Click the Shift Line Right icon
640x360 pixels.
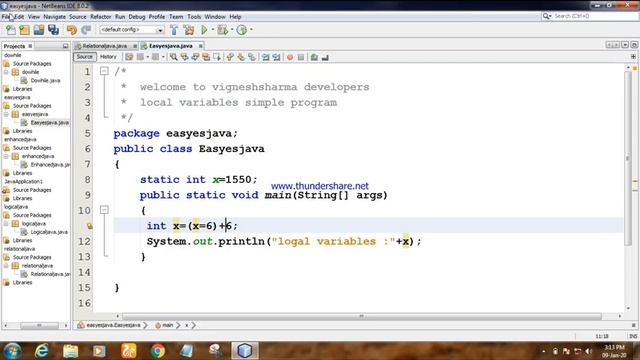(x=276, y=57)
